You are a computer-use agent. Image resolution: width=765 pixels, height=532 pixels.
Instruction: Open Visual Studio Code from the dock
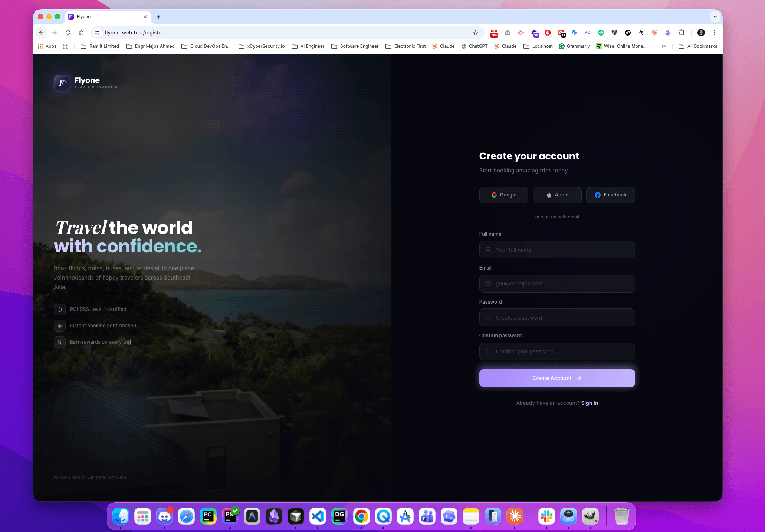tap(318, 516)
